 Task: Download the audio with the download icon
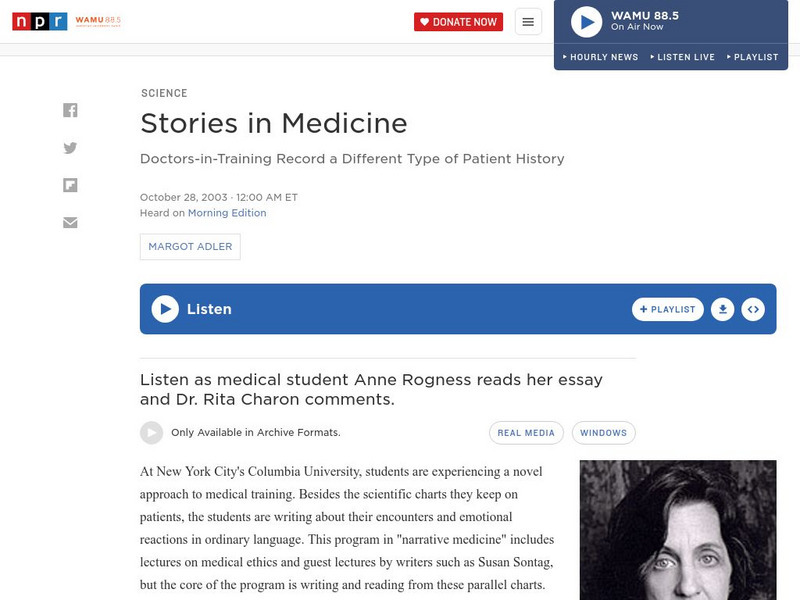725,309
